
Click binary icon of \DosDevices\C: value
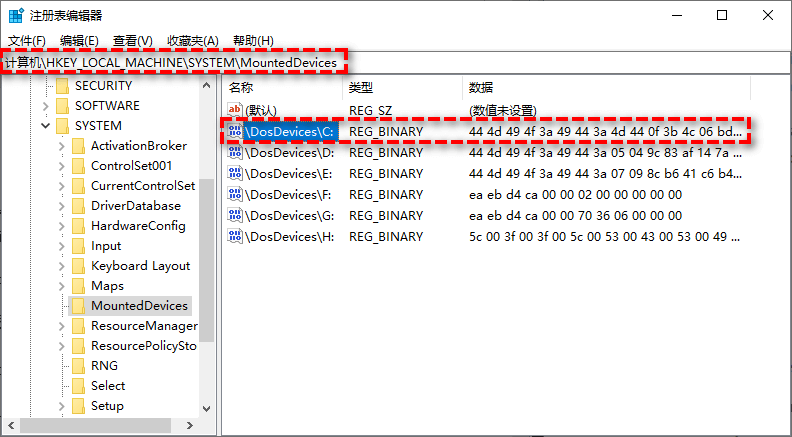pos(235,131)
